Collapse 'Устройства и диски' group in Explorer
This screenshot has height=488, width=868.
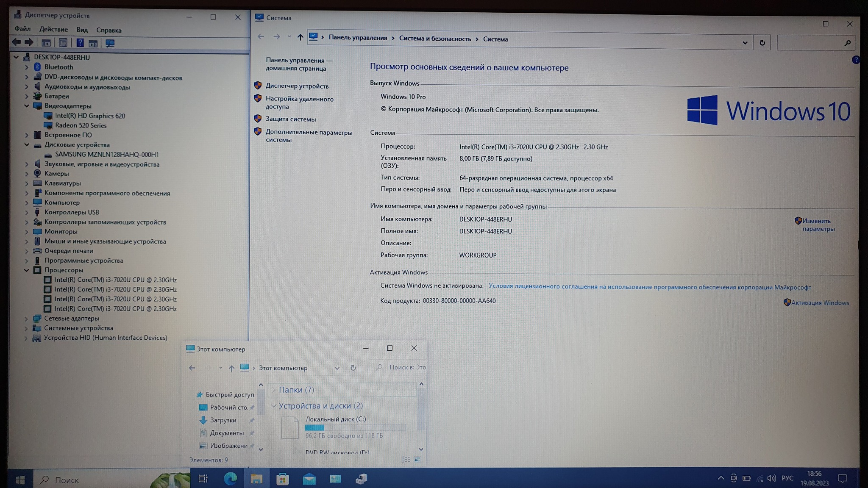[x=274, y=405]
